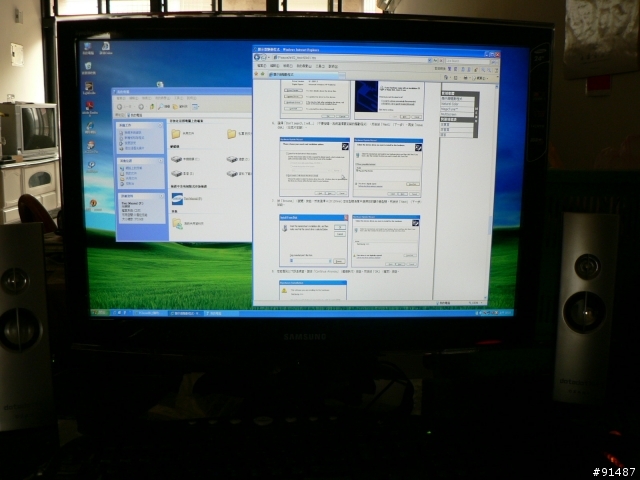640x480 pixels.
Task: Open the My Computer desktop icon
Action: tap(88, 47)
